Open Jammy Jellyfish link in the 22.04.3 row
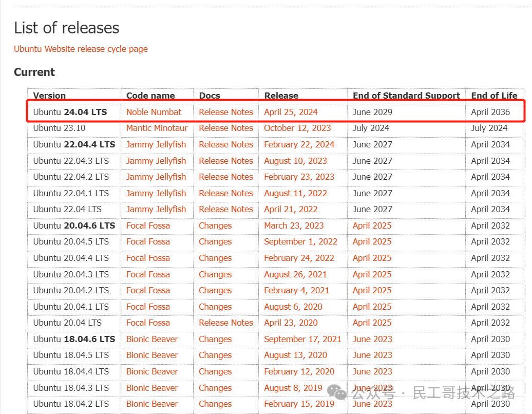Viewport: 532px width, 414px height. [156, 161]
